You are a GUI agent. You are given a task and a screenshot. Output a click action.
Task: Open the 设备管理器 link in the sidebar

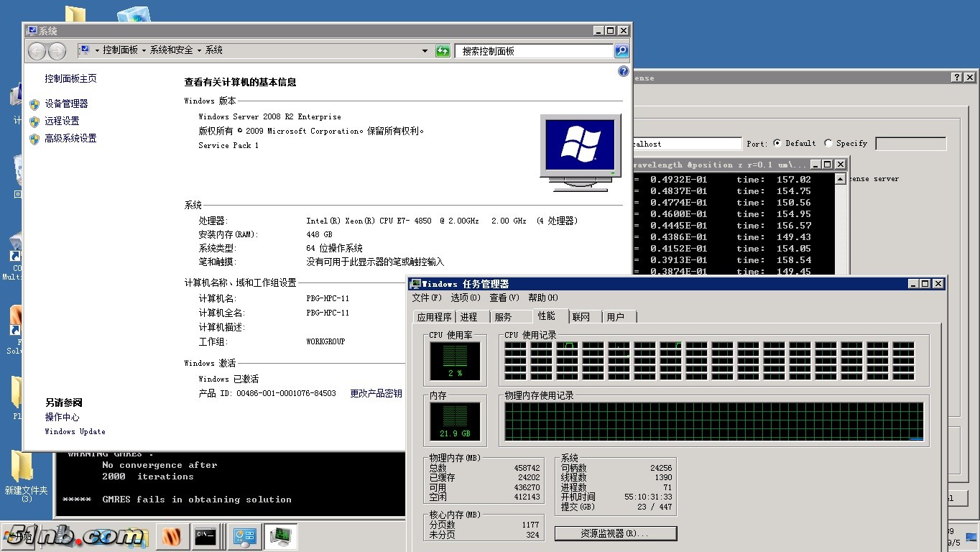(x=66, y=103)
